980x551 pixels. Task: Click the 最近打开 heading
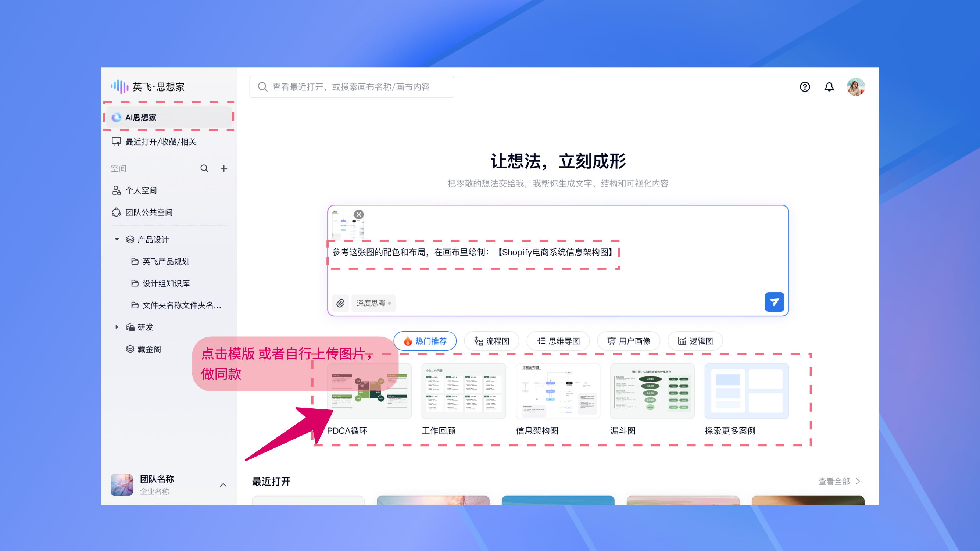pyautogui.click(x=271, y=482)
